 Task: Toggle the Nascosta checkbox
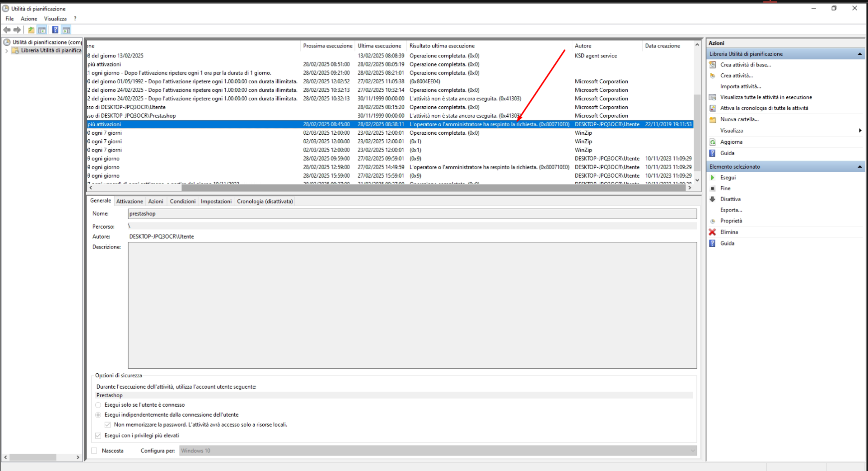94,451
